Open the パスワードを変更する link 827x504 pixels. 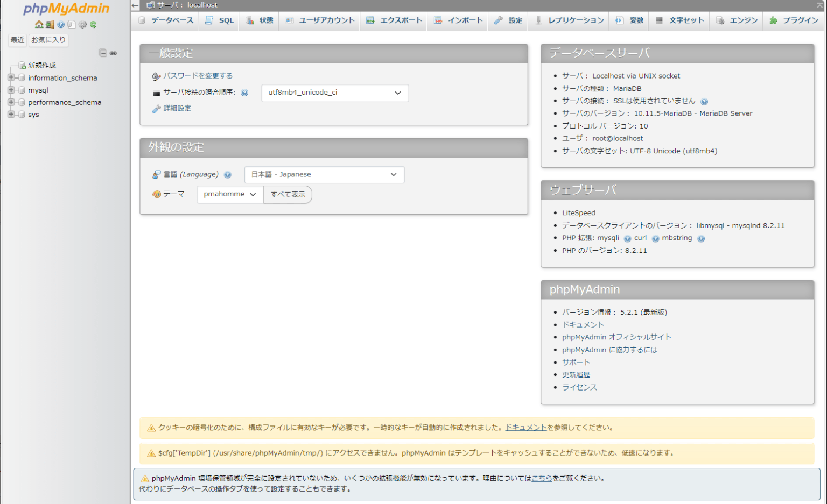tap(197, 76)
